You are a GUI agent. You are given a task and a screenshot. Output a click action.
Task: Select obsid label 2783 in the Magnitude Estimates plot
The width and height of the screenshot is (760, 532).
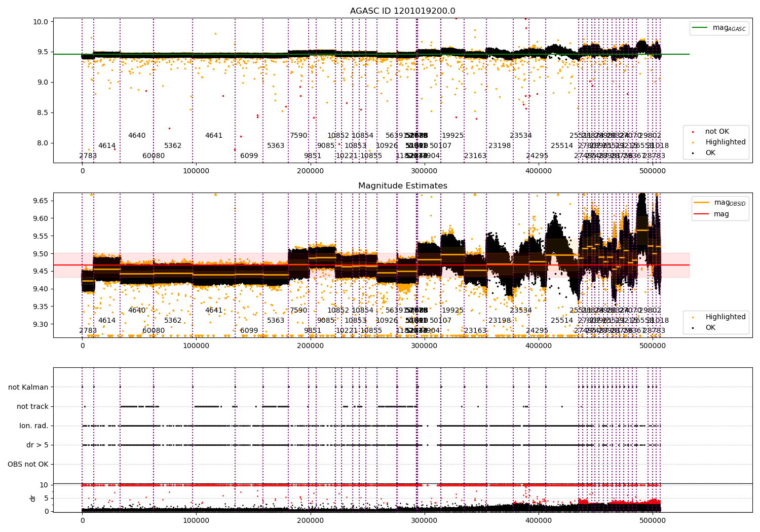click(88, 331)
